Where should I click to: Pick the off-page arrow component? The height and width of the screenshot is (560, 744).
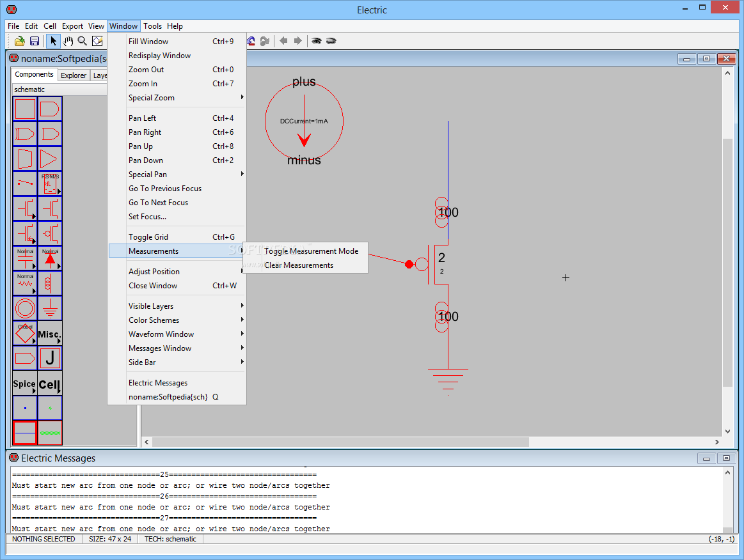coord(25,358)
